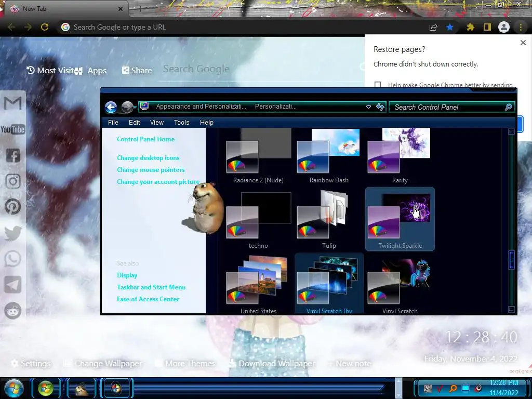Click Chrome share page icon
Screen dimensions: 532x399
tap(433, 27)
